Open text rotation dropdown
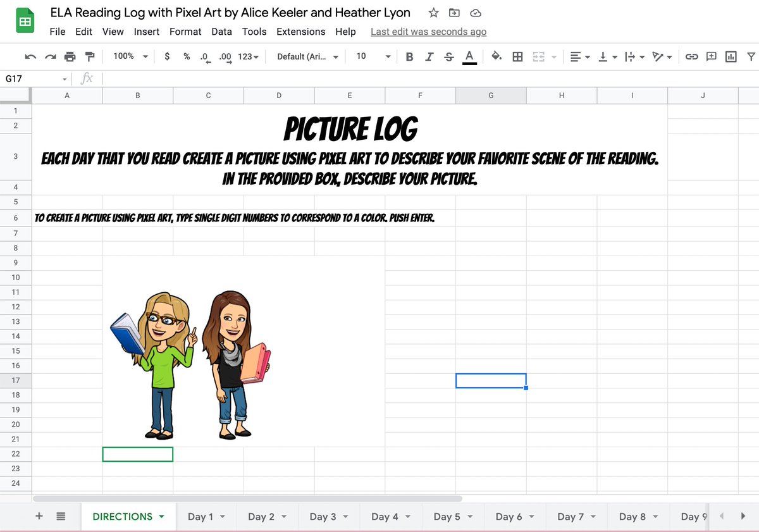Viewport: 759px width, 532px height. pos(662,57)
